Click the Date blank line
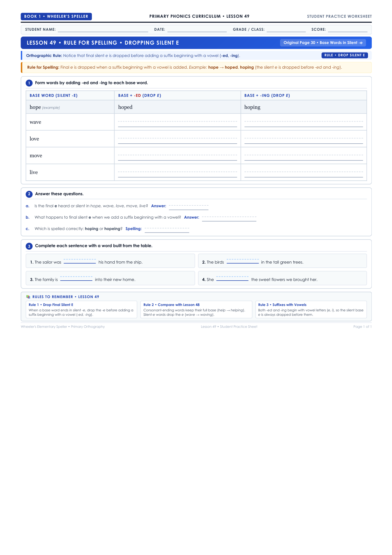This screenshot has height=555, width=392. pos(197,29)
